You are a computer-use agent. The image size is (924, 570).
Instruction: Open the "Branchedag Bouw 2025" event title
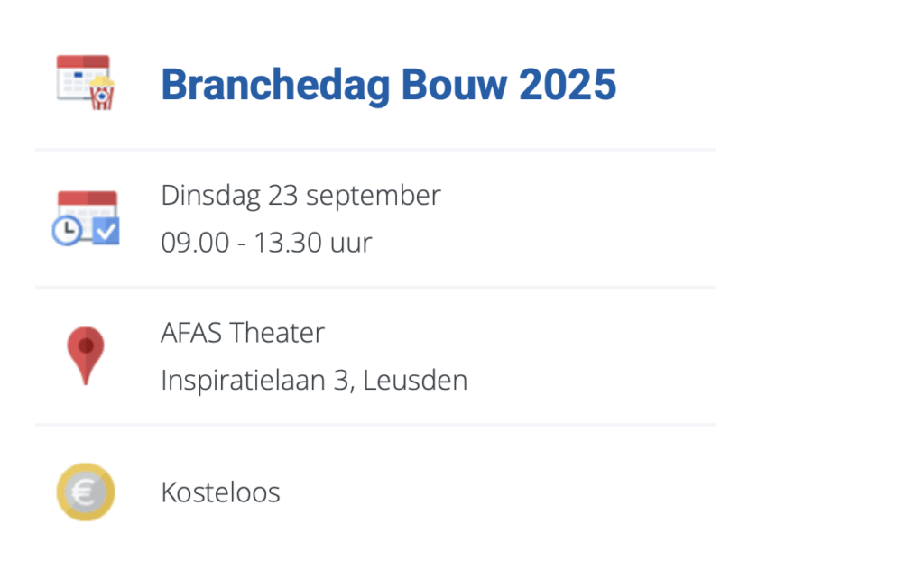click(388, 85)
